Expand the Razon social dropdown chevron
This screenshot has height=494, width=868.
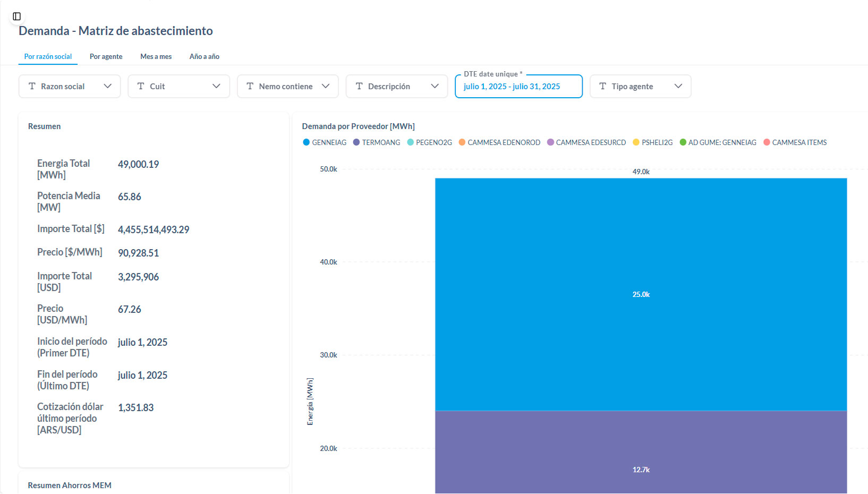[x=108, y=86]
